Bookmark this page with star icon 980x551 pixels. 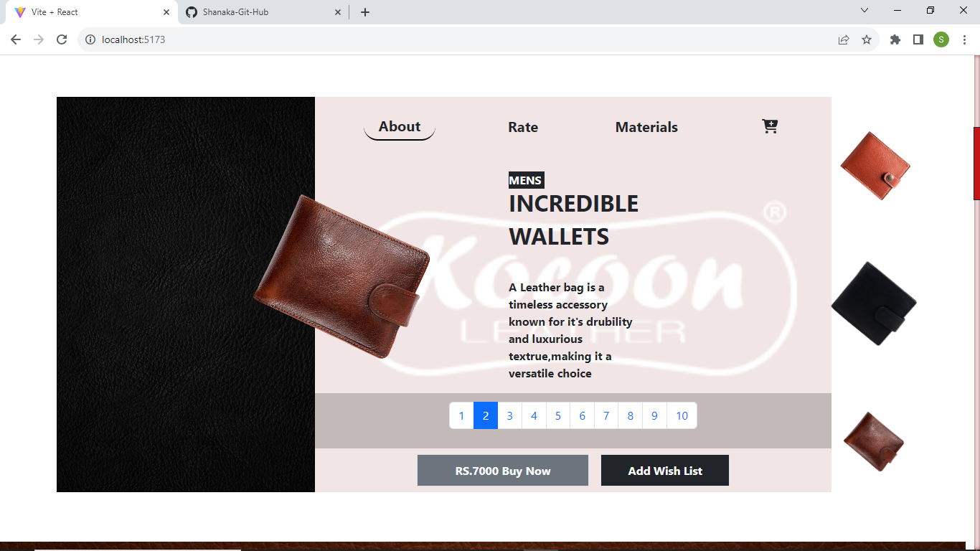point(867,39)
